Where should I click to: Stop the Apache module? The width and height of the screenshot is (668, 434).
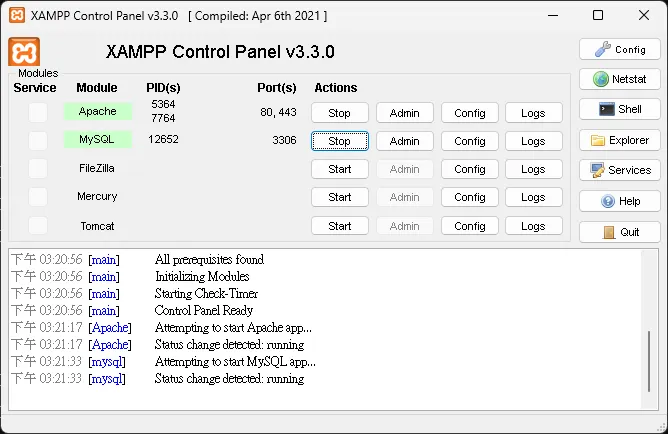pyautogui.click(x=340, y=113)
